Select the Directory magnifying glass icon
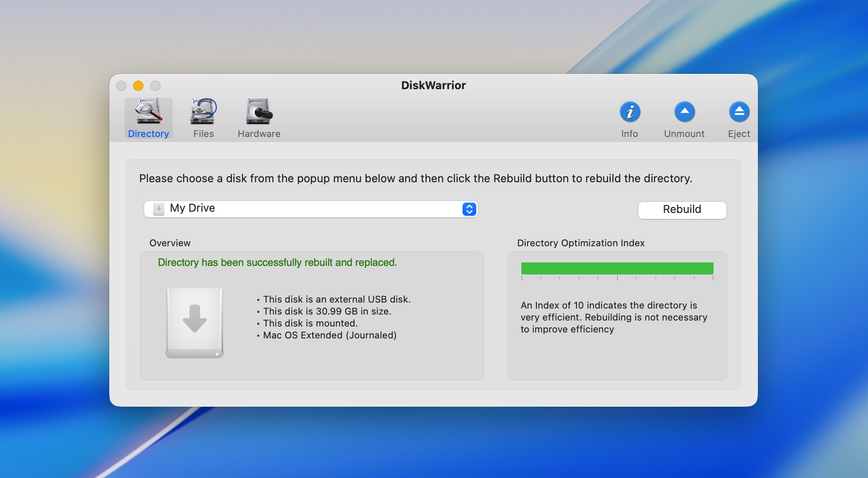The image size is (868, 478). tap(149, 111)
